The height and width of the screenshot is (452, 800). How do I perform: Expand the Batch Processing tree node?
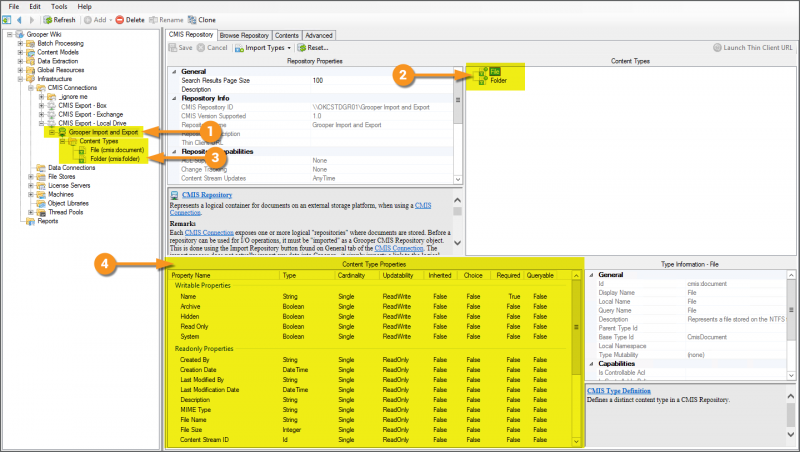[20, 44]
